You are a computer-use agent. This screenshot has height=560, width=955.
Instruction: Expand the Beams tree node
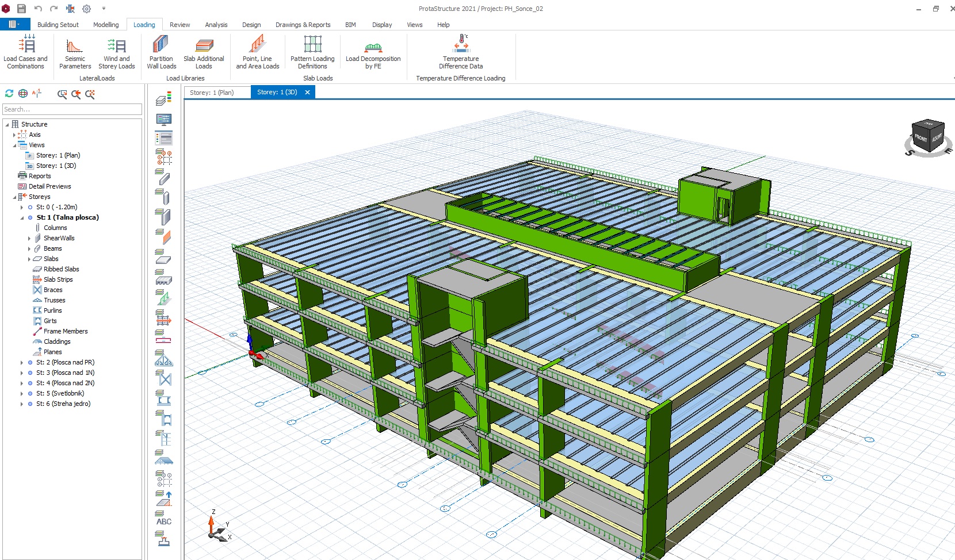[29, 249]
